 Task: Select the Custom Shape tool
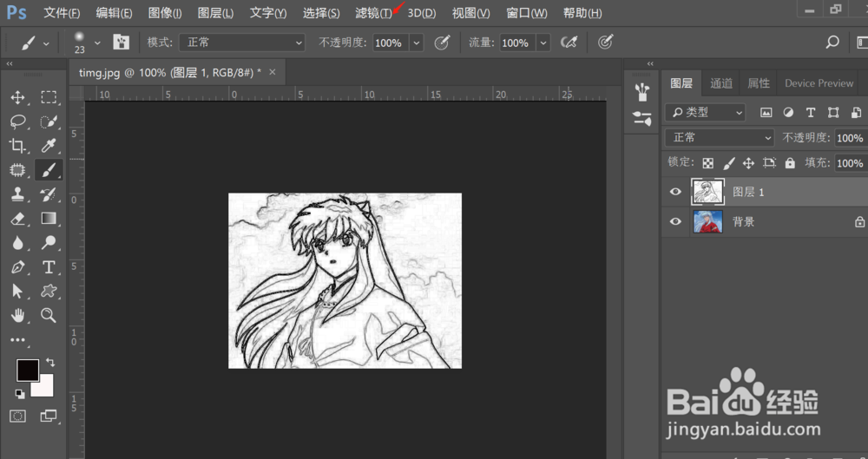pos(49,292)
